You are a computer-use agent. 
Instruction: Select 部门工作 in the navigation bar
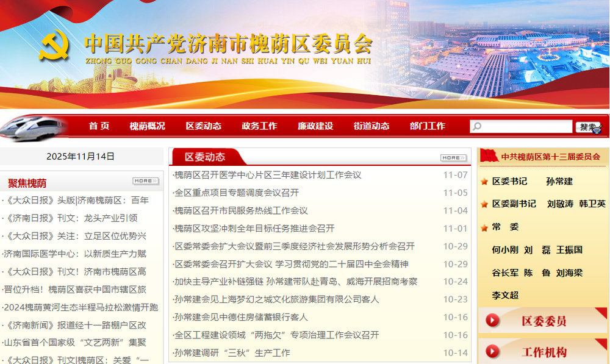point(427,126)
